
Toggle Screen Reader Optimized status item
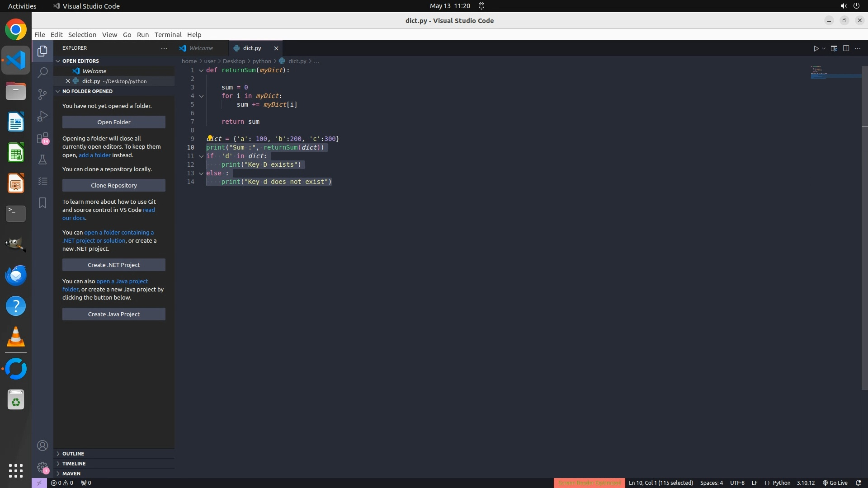[x=589, y=483]
